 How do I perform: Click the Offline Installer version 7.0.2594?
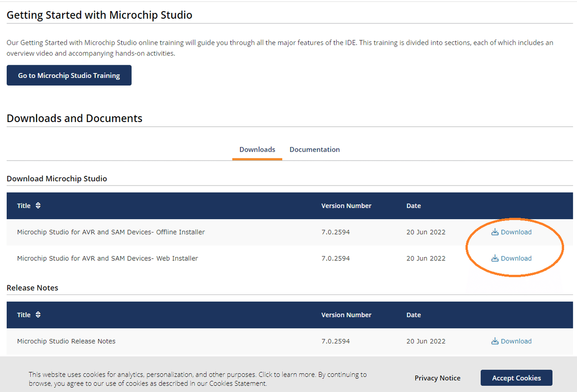coord(336,232)
